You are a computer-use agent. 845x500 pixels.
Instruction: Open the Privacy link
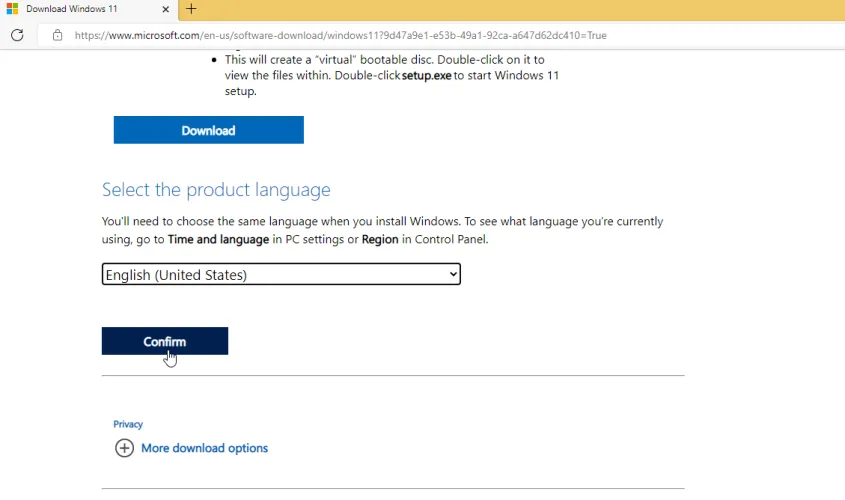pyautogui.click(x=128, y=424)
